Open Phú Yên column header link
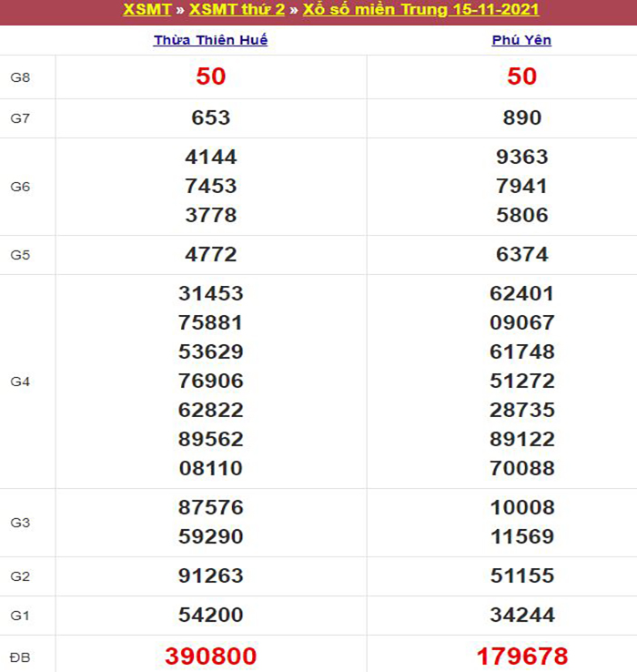637x672 pixels. click(521, 40)
